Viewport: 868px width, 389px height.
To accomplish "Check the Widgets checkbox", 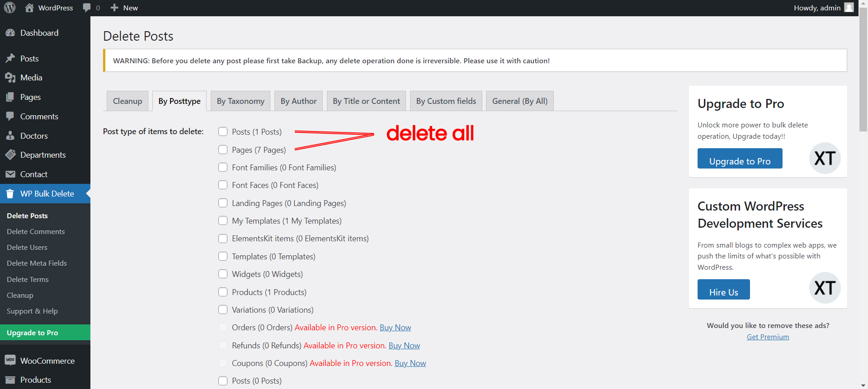I will [223, 274].
